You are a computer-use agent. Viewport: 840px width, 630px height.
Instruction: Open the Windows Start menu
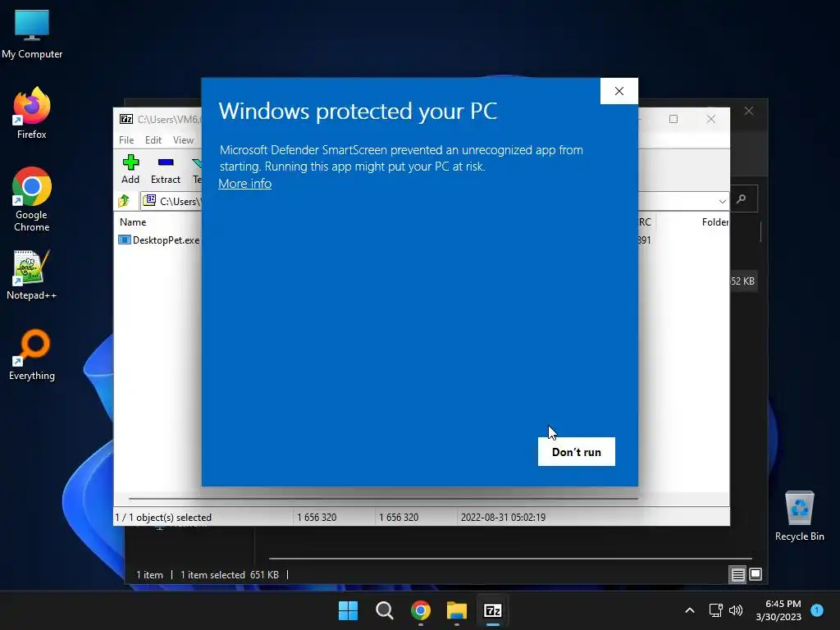348,610
